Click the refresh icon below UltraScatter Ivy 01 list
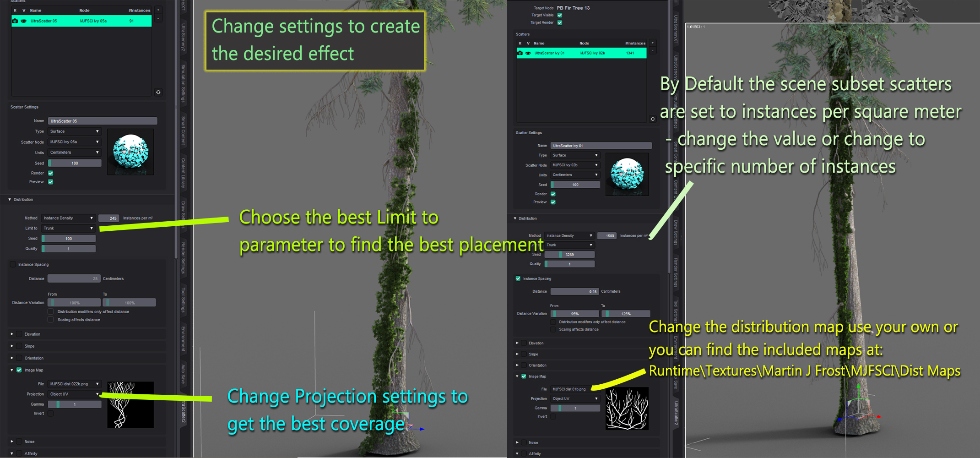Viewport: 980px width, 458px height. (653, 119)
